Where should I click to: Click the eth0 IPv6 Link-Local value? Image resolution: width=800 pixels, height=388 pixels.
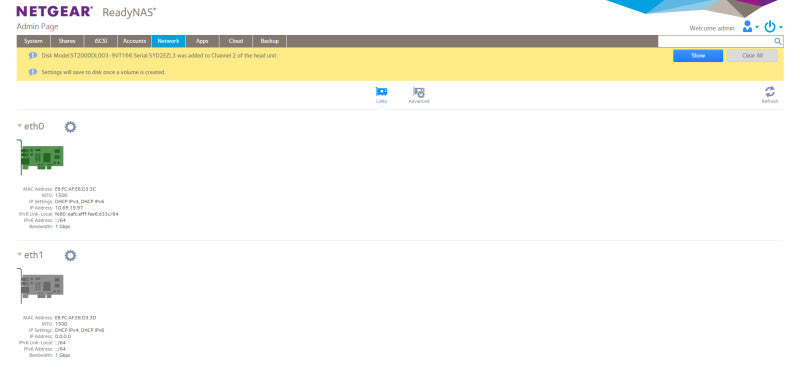[86, 214]
